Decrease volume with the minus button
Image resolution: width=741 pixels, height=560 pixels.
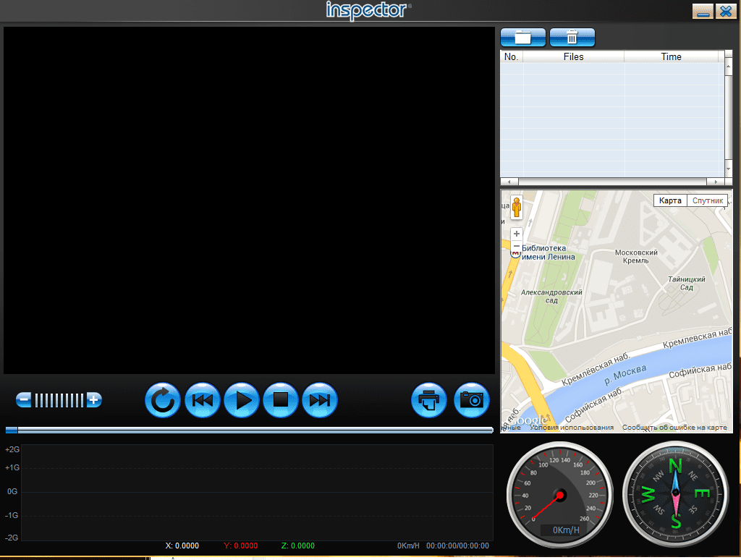[x=24, y=400]
